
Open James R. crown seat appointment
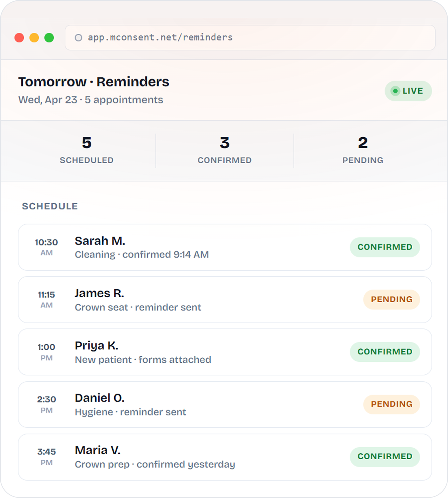[x=174, y=300]
